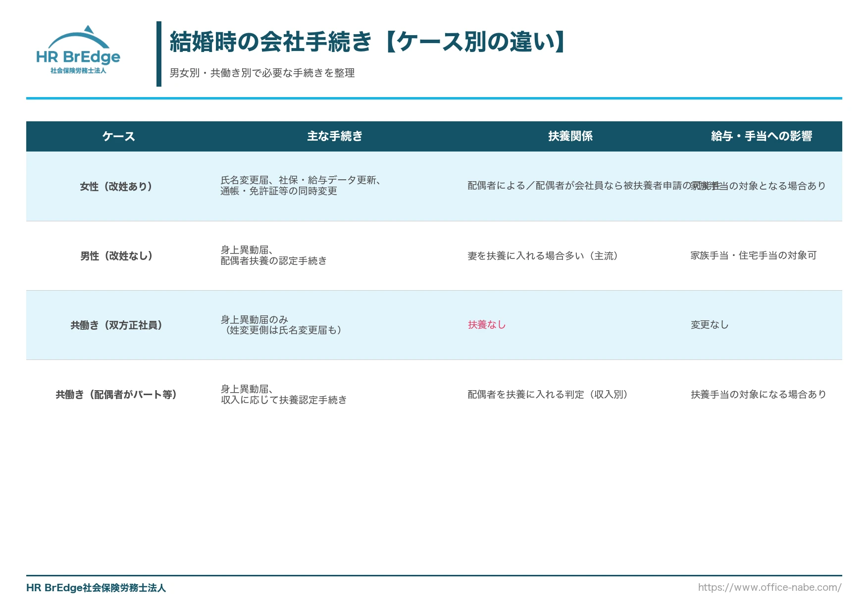Select the row label 女性（改姓あり）

[x=116, y=187]
